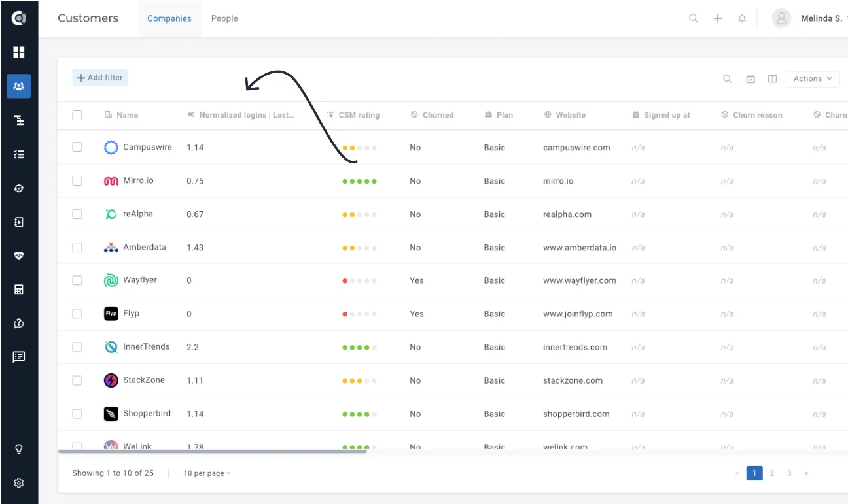This screenshot has height=504, width=848.
Task: Click the InnerTrends company name
Action: click(147, 347)
